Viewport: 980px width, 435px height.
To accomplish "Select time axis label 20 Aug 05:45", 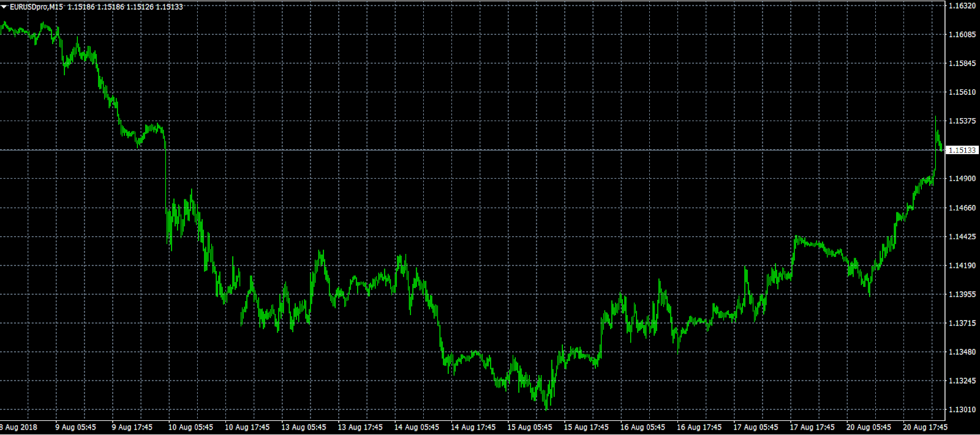I will (x=869, y=427).
